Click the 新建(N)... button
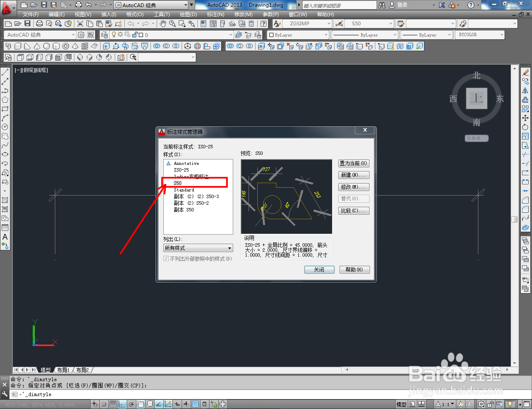The image size is (532, 409). coord(354,175)
